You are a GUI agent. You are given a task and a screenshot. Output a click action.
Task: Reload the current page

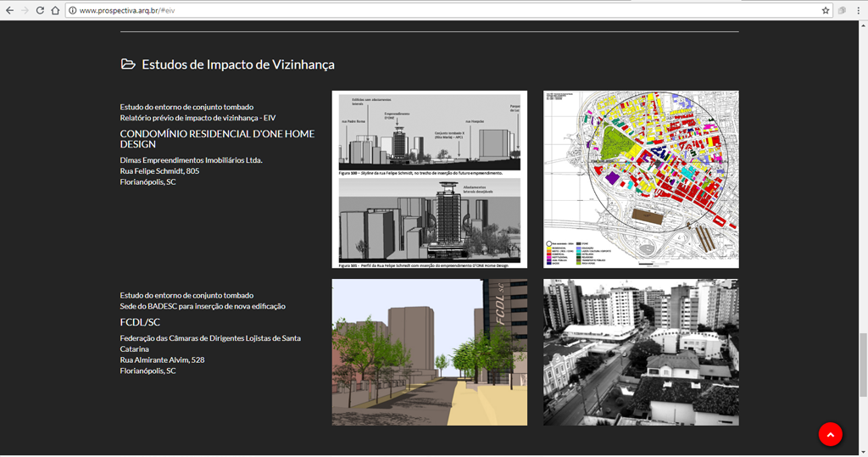click(40, 10)
